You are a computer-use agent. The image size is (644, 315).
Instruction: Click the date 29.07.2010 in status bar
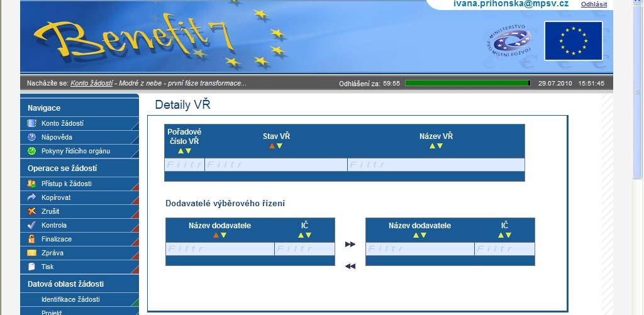[555, 84]
